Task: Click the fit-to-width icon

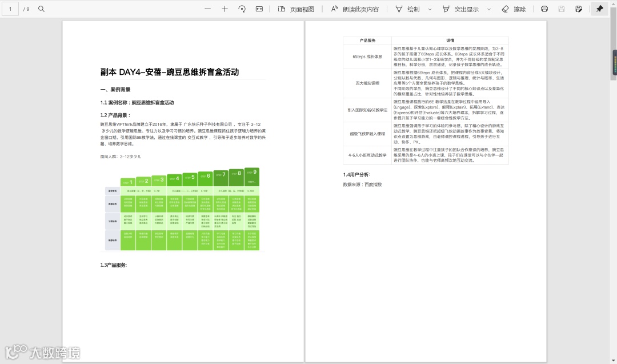Action: tap(259, 9)
